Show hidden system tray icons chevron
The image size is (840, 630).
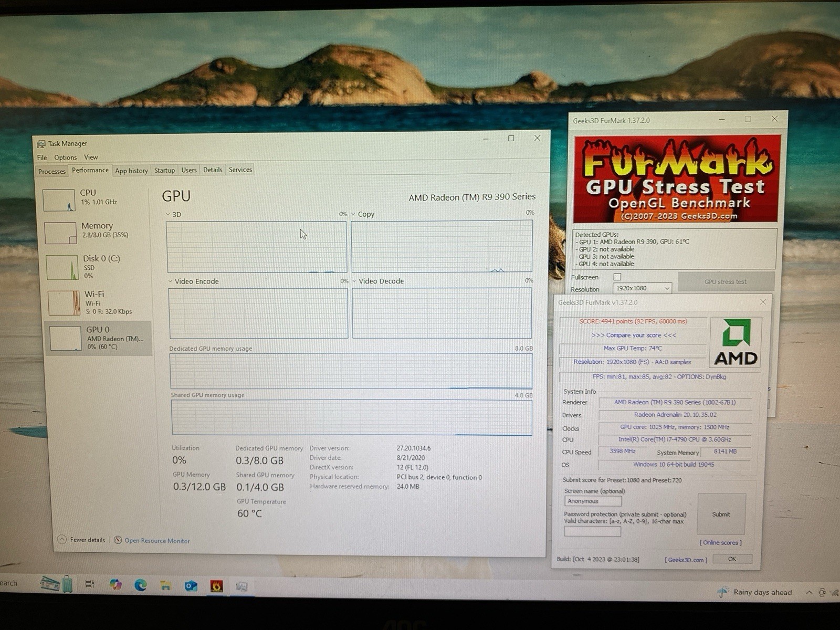[809, 592]
